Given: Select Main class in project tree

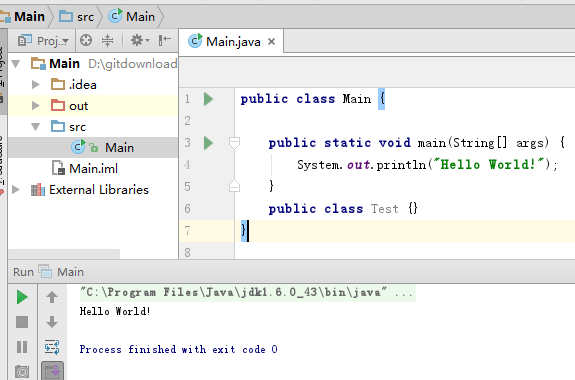Looking at the screenshot, I should 93,147.
